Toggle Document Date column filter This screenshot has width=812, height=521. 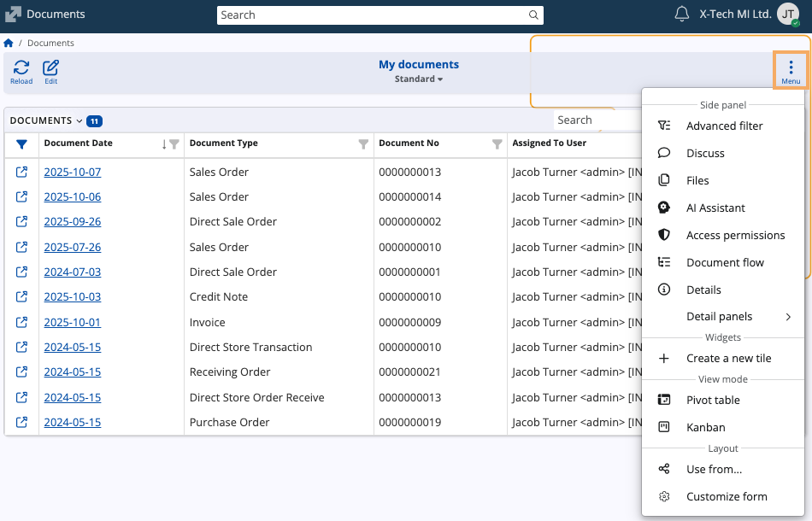[x=174, y=144]
